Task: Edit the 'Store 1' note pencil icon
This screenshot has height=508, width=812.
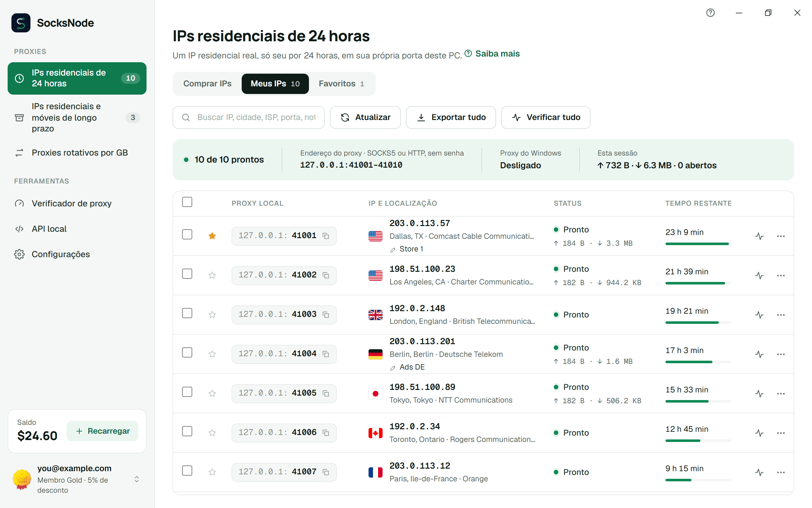Action: point(393,250)
